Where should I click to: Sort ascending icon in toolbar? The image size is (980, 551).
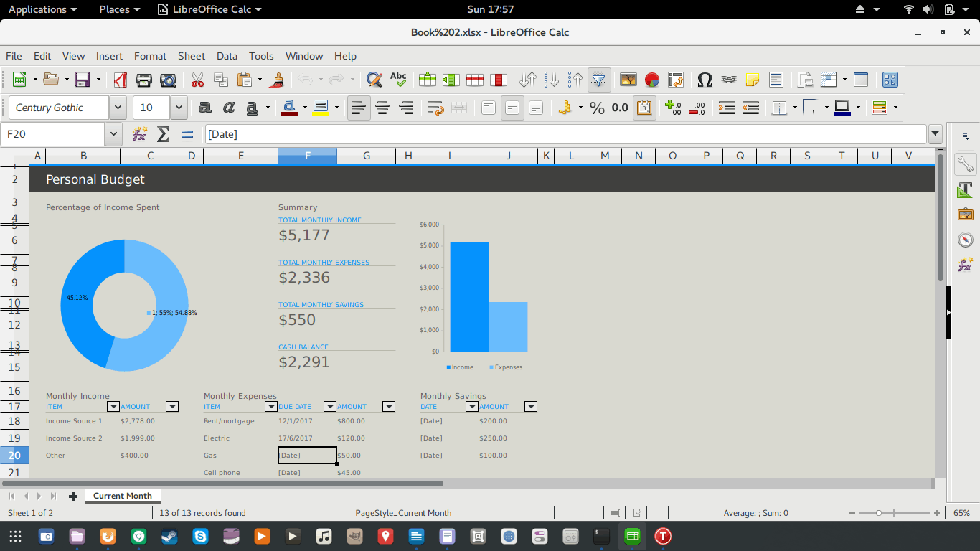click(552, 80)
